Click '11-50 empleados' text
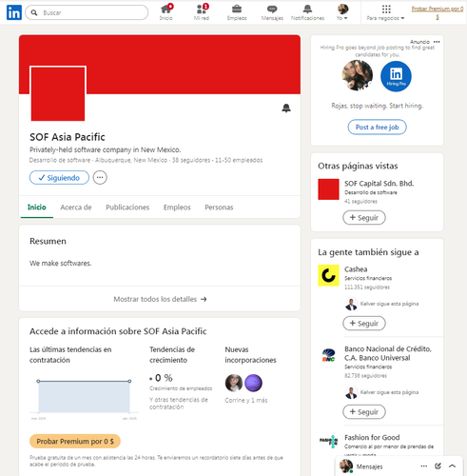Screen dimensions: 467x476 [239, 160]
